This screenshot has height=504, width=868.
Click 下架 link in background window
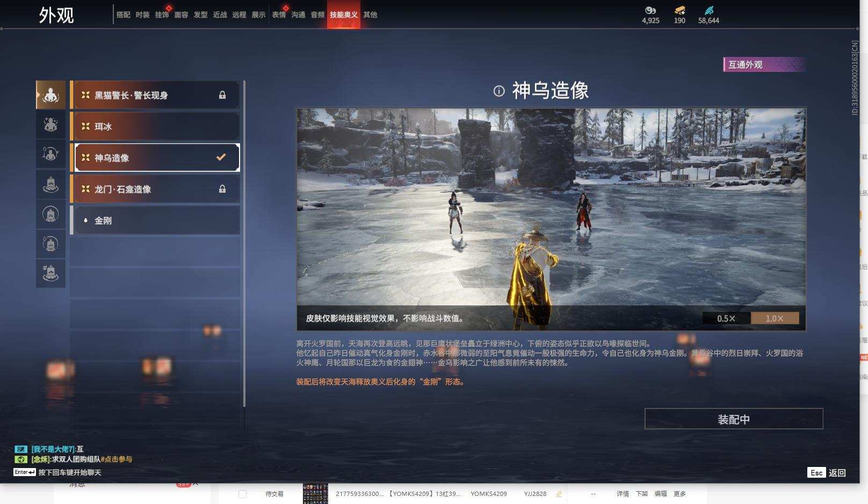(642, 494)
